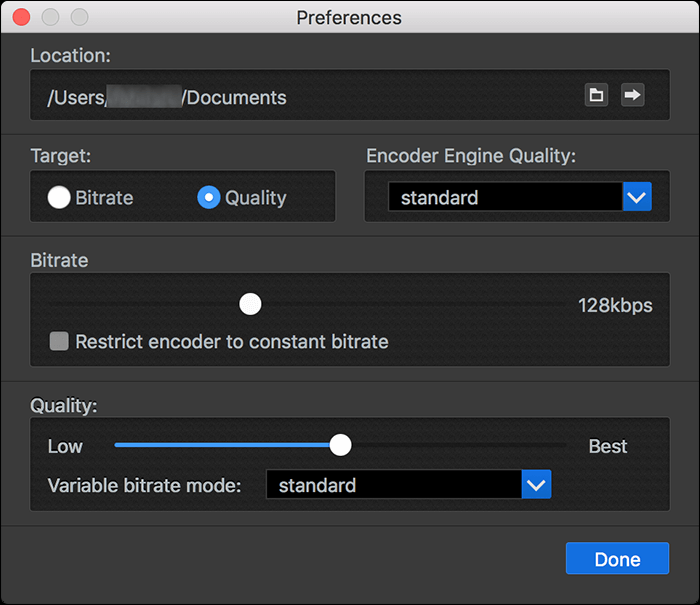The height and width of the screenshot is (605, 700).
Task: Enable Restrict encoder to constant bitrate checkbox
Action: 60,342
